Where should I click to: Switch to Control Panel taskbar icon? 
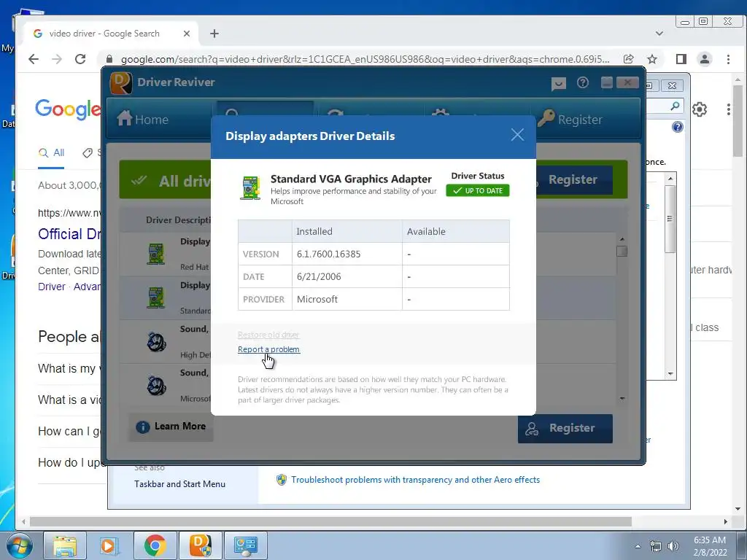pyautogui.click(x=245, y=545)
